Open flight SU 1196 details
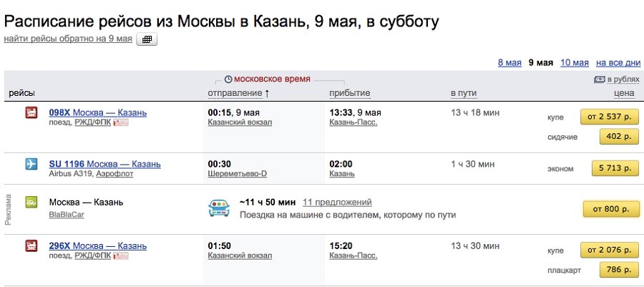The image size is (644, 287). click(x=97, y=164)
